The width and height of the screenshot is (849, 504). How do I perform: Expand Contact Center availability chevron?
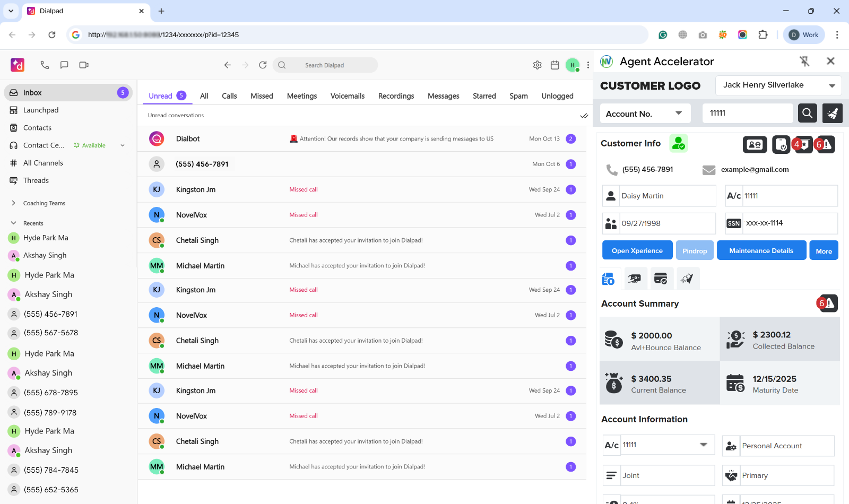point(123,145)
